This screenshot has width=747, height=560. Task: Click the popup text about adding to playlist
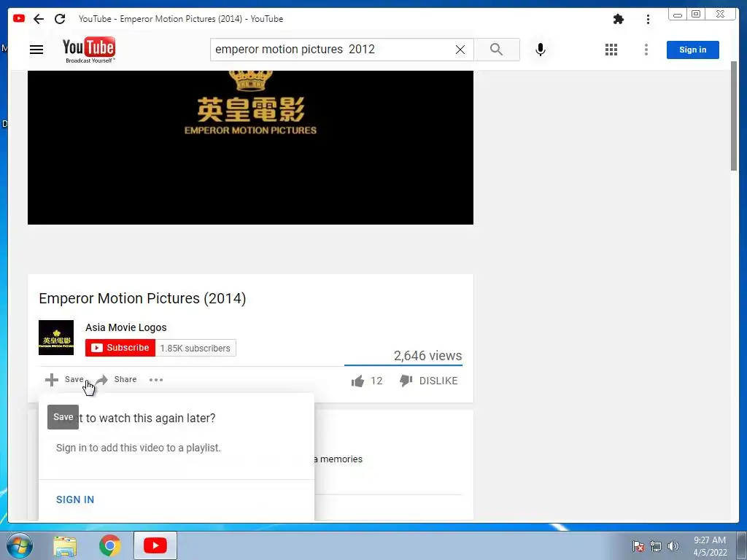click(138, 448)
